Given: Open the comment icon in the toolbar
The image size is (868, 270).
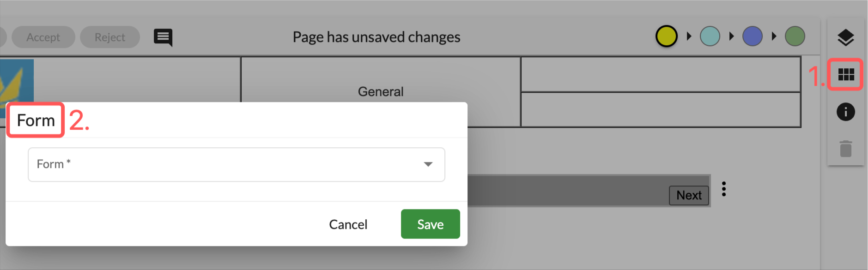Looking at the screenshot, I should (x=163, y=37).
